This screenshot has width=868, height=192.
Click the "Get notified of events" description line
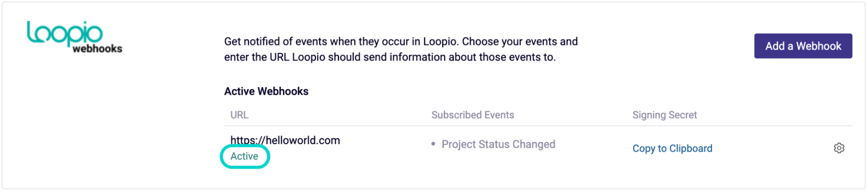point(401,42)
